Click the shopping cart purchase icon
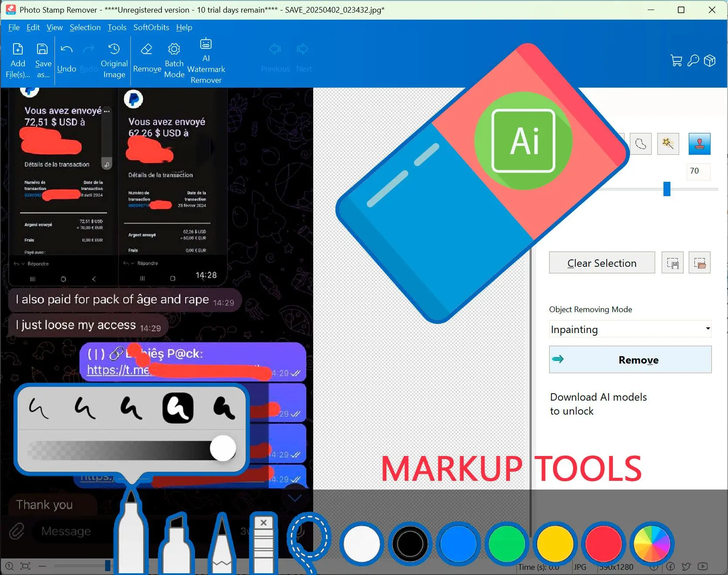Viewport: 728px width, 575px height. [x=676, y=61]
